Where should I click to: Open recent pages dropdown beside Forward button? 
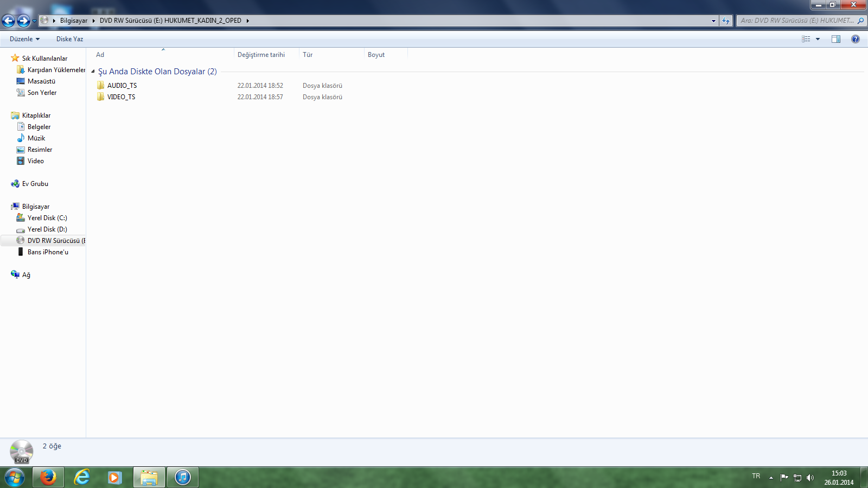tap(34, 21)
